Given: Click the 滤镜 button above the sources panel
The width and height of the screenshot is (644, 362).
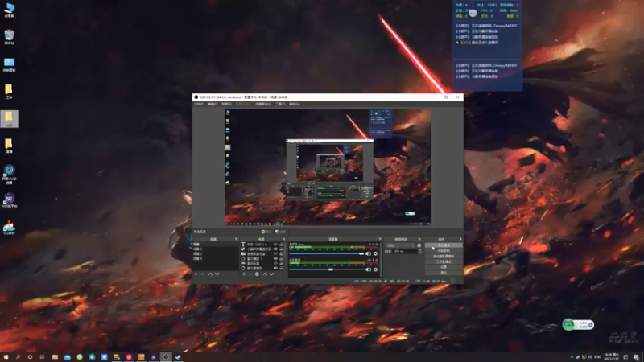Looking at the screenshot, I should (280, 232).
